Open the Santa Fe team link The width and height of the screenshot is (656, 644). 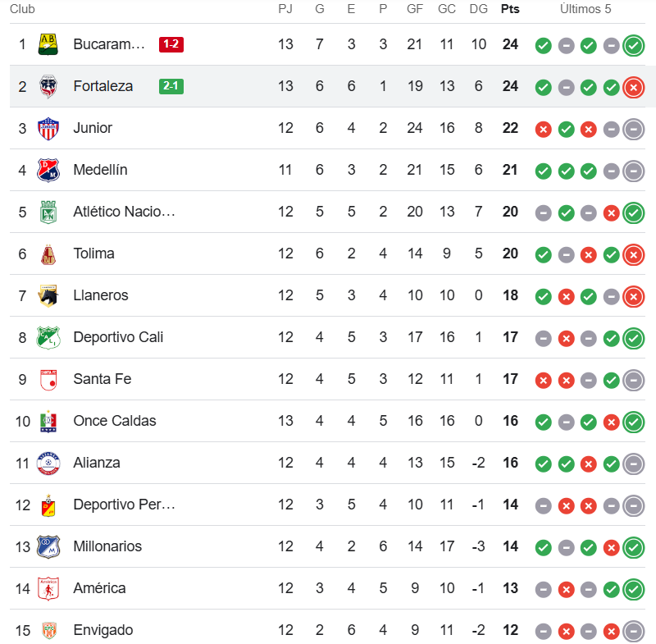coord(102,379)
